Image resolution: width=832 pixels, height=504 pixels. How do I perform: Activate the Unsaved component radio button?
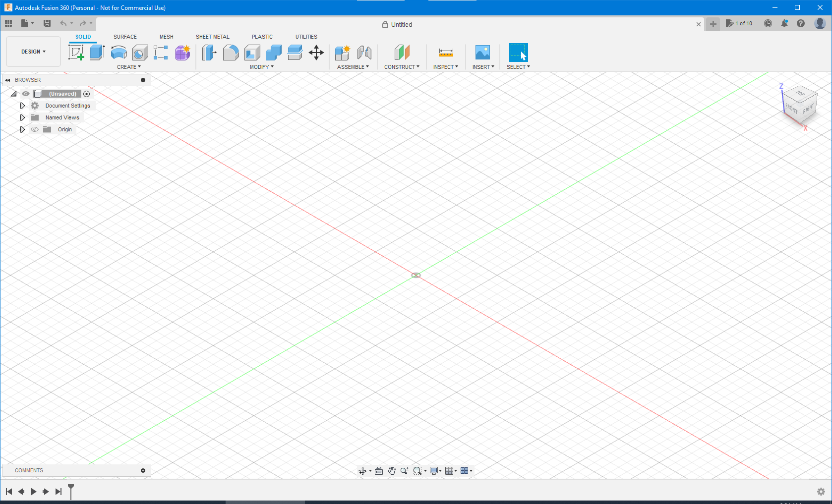[x=87, y=94]
